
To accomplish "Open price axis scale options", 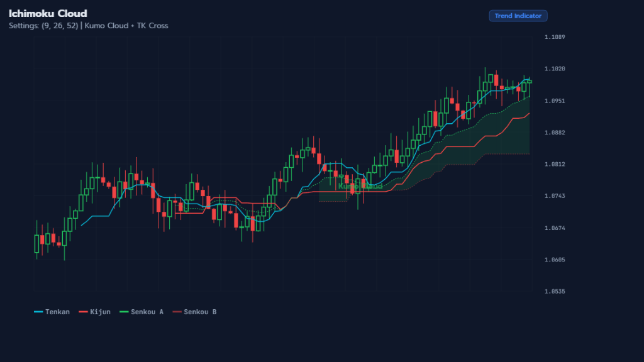I will pyautogui.click(x=555, y=163).
